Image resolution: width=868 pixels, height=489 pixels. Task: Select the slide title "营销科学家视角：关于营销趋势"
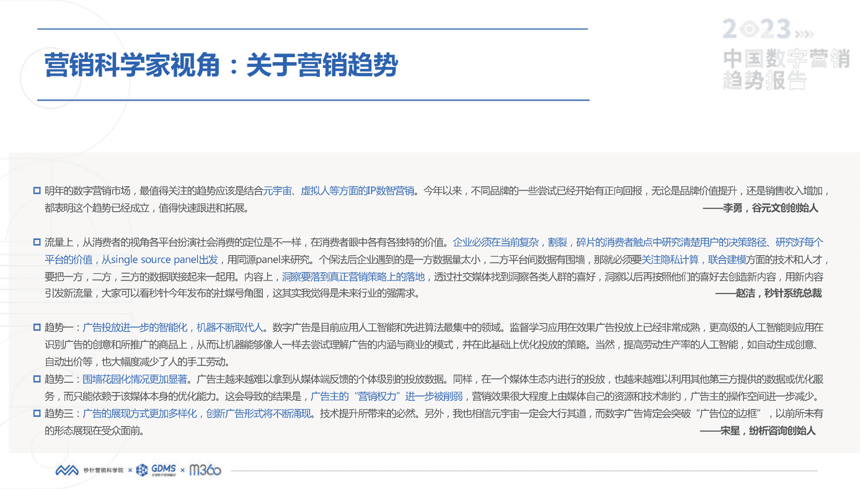point(221,65)
